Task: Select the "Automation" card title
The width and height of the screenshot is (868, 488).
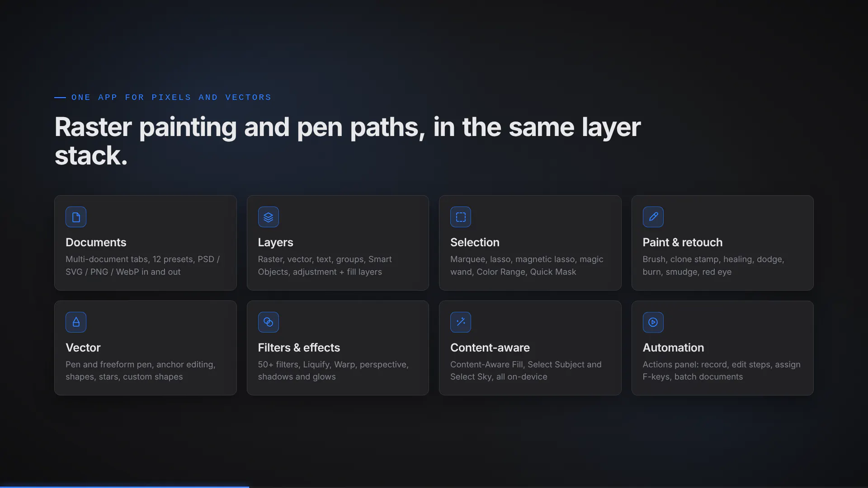Action: click(x=674, y=348)
